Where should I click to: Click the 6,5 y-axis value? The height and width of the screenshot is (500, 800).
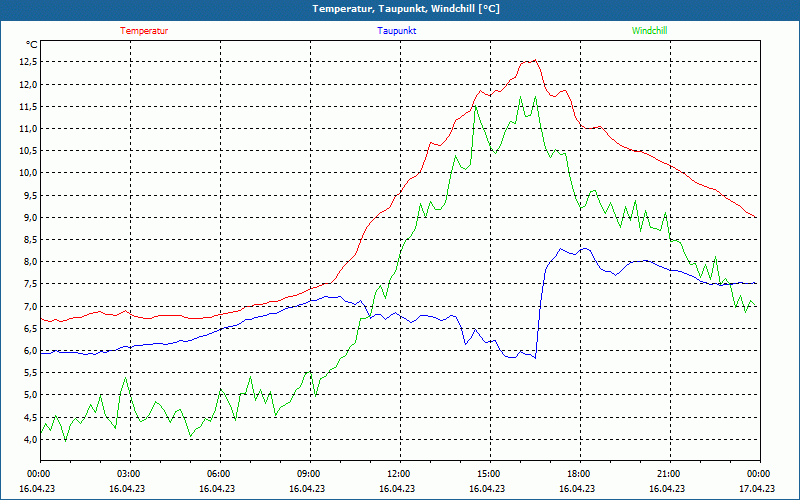[x=30, y=329]
